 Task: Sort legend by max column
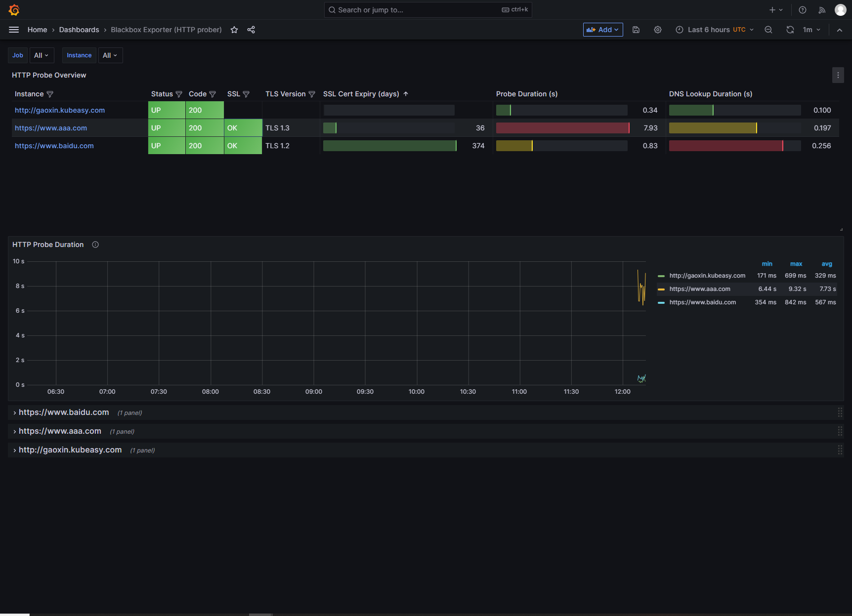tap(796, 264)
